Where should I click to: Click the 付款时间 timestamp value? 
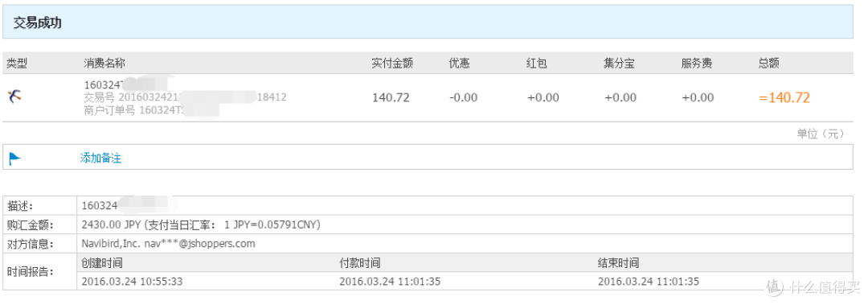click(x=390, y=281)
